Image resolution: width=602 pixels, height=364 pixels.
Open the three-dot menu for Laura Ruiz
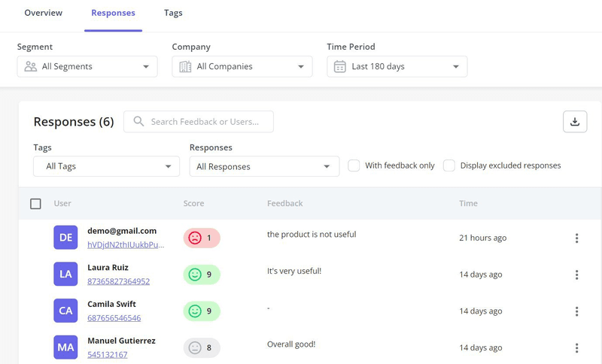coord(576,275)
